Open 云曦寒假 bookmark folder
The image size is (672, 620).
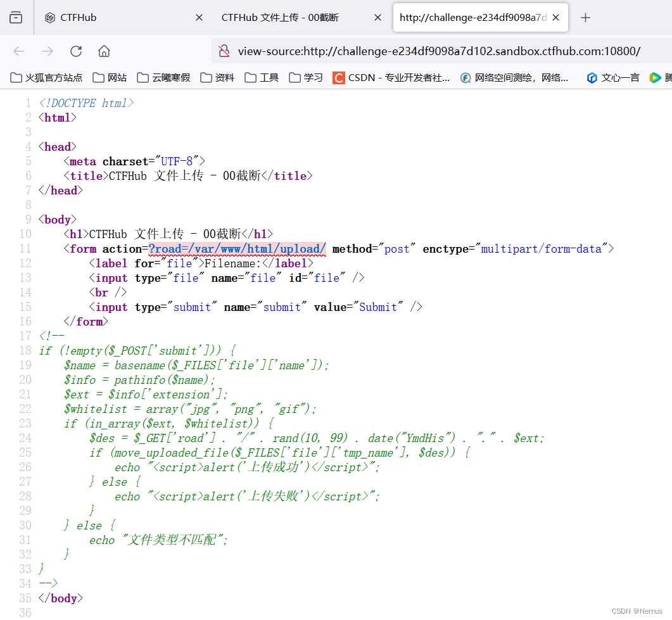point(163,77)
